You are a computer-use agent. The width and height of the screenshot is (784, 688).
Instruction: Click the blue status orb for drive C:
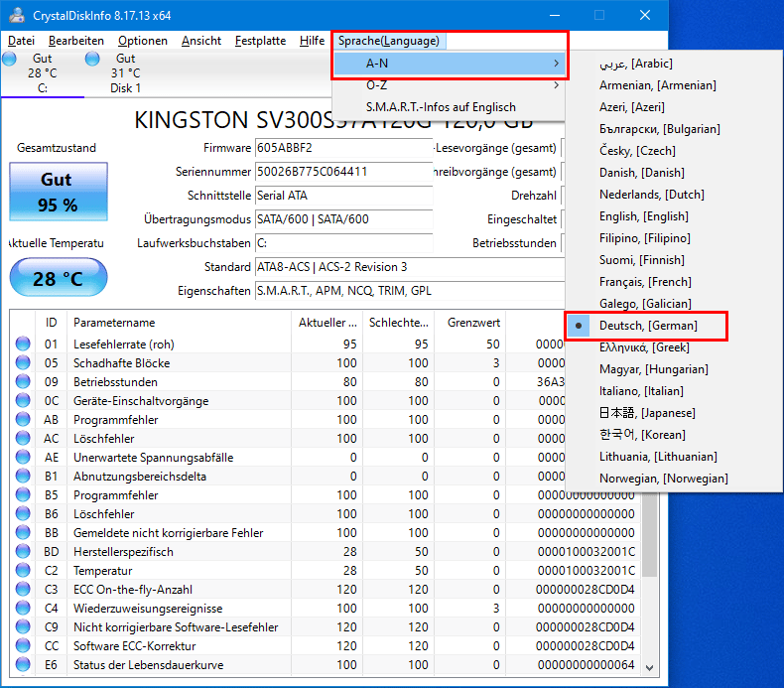pos(9,59)
